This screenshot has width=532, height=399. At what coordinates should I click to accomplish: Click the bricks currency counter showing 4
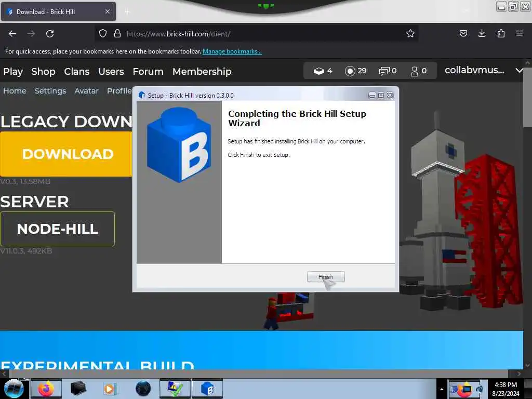tap(323, 71)
